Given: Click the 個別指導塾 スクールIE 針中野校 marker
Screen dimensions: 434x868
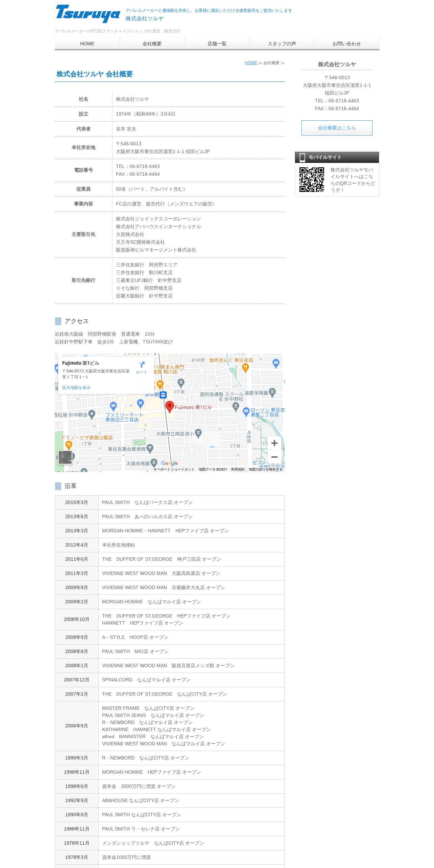Looking at the screenshot, I should tap(236, 407).
